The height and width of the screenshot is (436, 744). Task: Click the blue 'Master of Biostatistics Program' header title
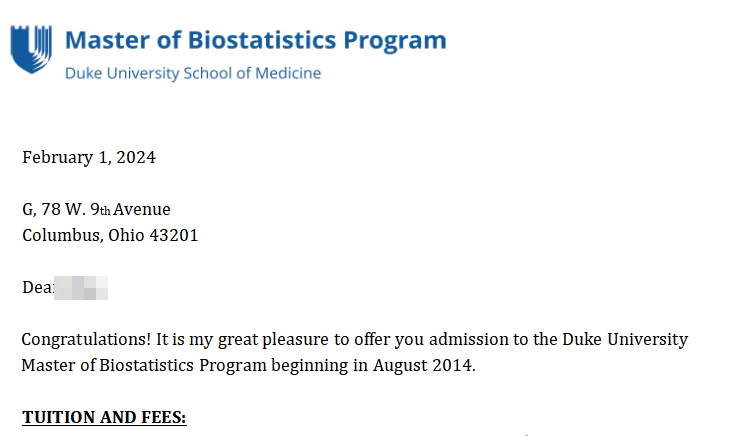tap(255, 41)
